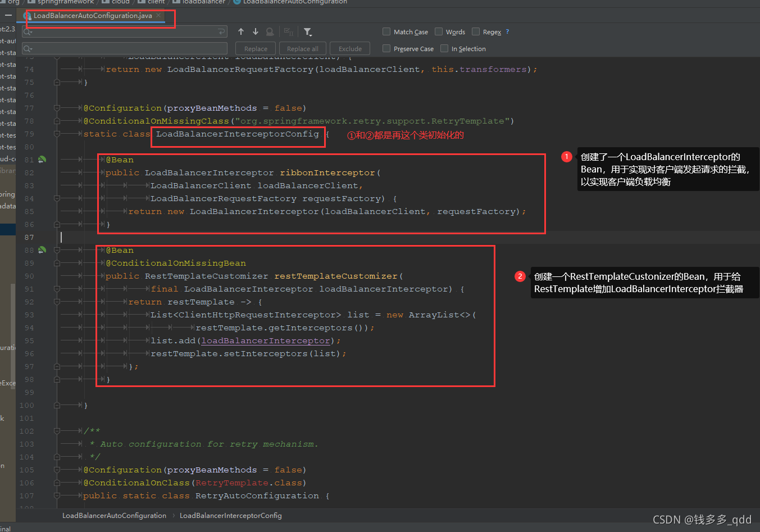Enable Match Case option
Image resolution: width=760 pixels, height=532 pixels.
coord(386,31)
